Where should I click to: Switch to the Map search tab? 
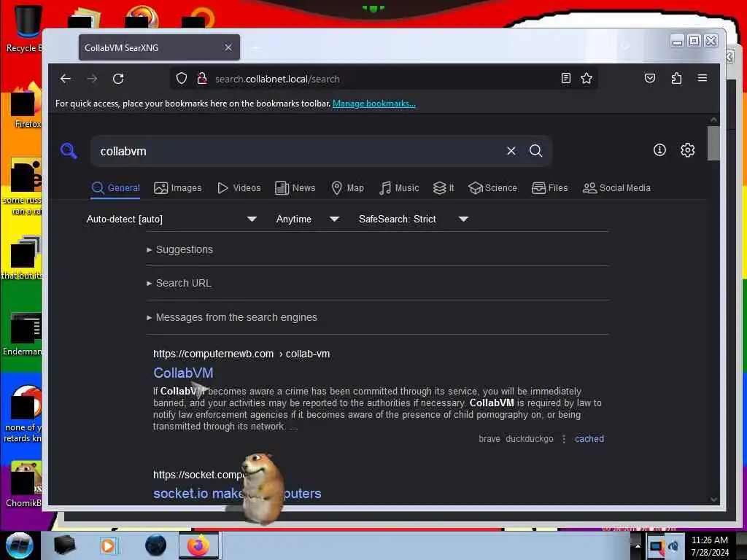coord(348,188)
